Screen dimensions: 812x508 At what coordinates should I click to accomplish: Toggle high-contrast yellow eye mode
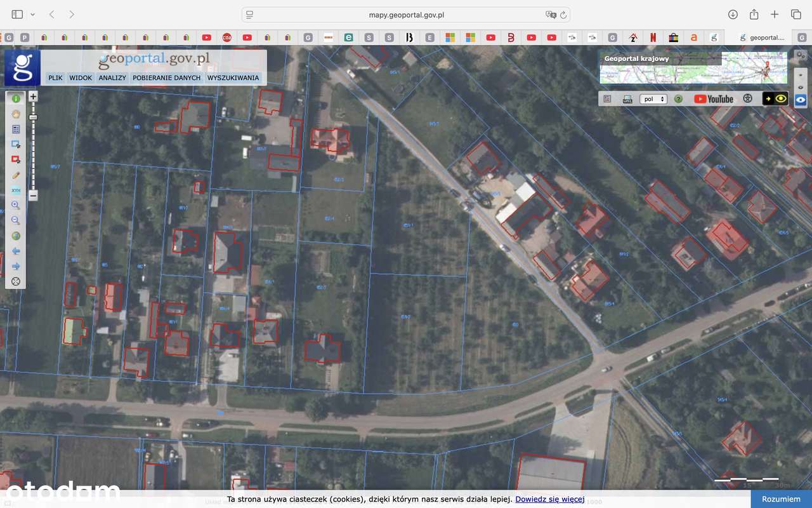(775, 99)
